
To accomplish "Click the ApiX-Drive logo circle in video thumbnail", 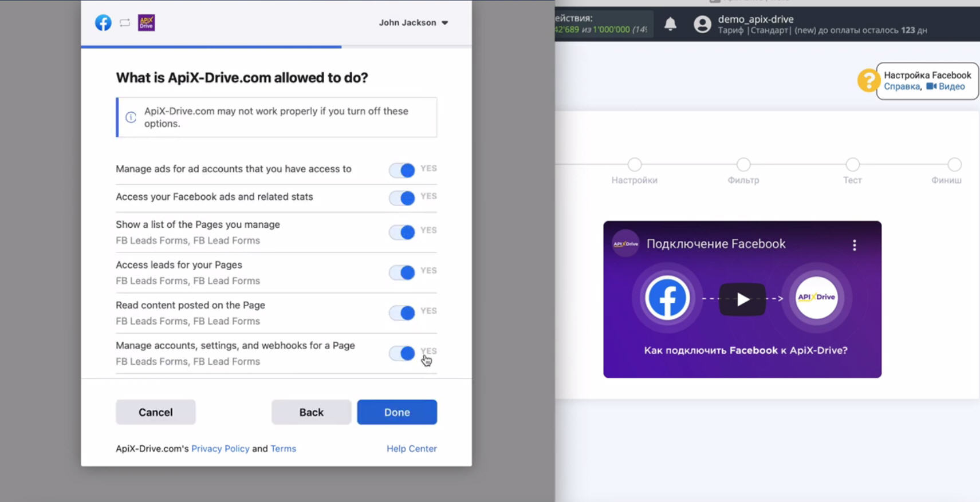I will 816,297.
